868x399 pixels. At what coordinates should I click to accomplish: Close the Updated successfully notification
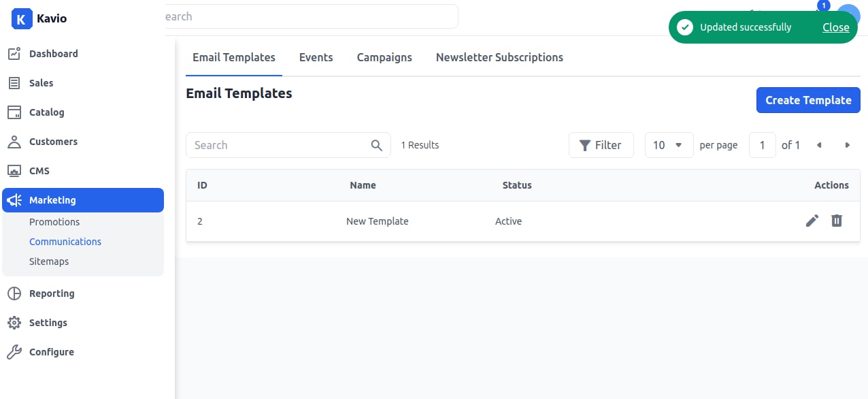tap(836, 27)
